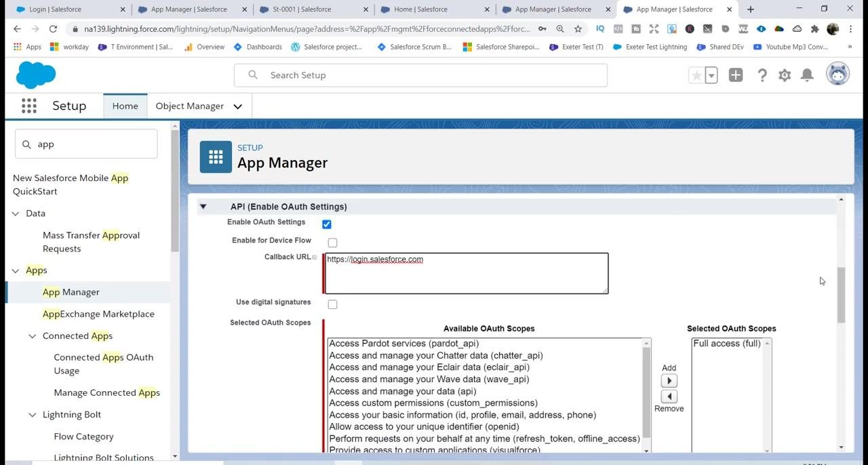Open the browser Extensions puzzle icon
The width and height of the screenshot is (868, 465).
815,29
